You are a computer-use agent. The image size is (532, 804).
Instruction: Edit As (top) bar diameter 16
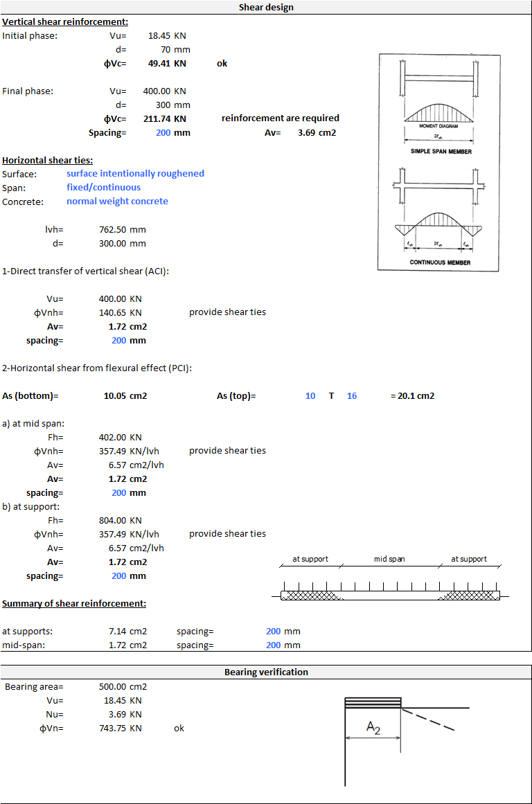click(352, 396)
